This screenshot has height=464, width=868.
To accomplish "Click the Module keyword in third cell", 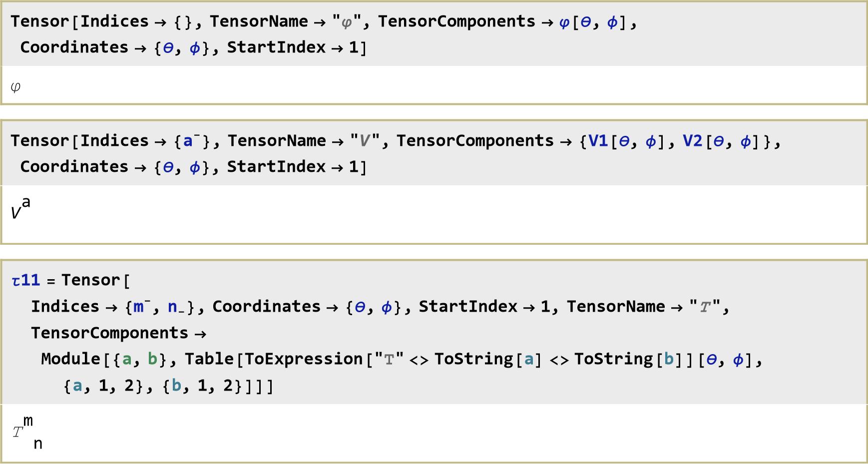I will pos(71,359).
